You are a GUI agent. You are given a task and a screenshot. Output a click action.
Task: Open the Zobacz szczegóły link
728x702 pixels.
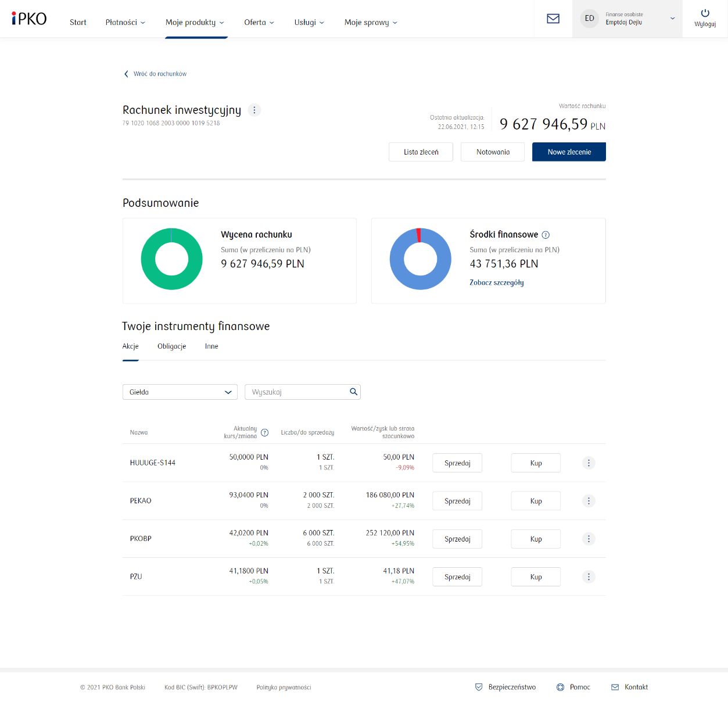(497, 282)
